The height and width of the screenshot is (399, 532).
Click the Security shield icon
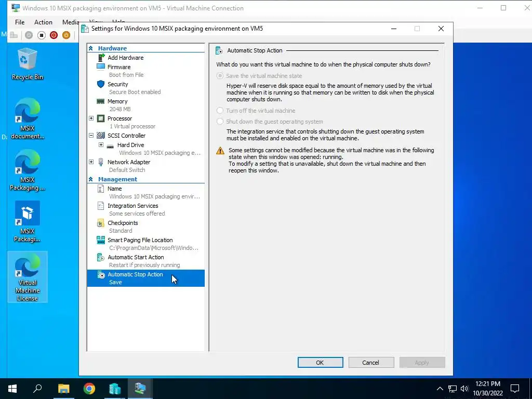[101, 84]
